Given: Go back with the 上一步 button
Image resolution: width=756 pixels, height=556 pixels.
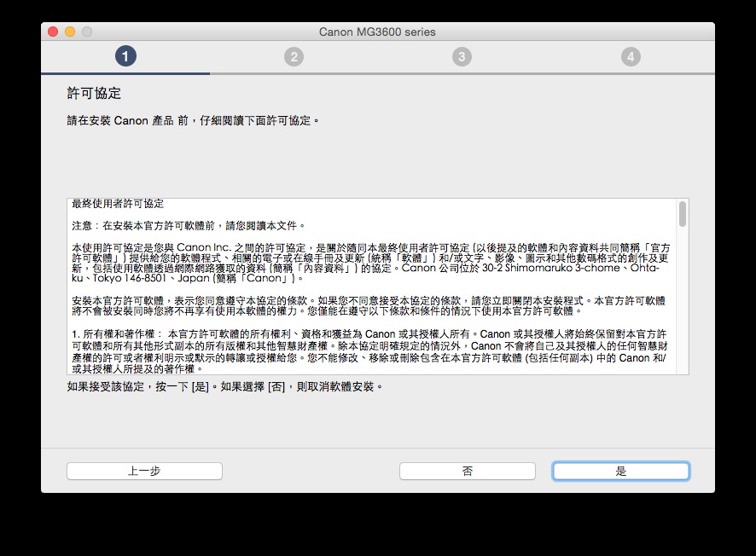Looking at the screenshot, I should (144, 472).
